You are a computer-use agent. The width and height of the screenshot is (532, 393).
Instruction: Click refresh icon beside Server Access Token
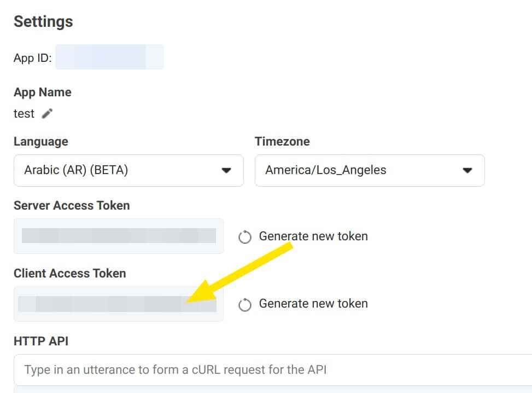coord(244,237)
